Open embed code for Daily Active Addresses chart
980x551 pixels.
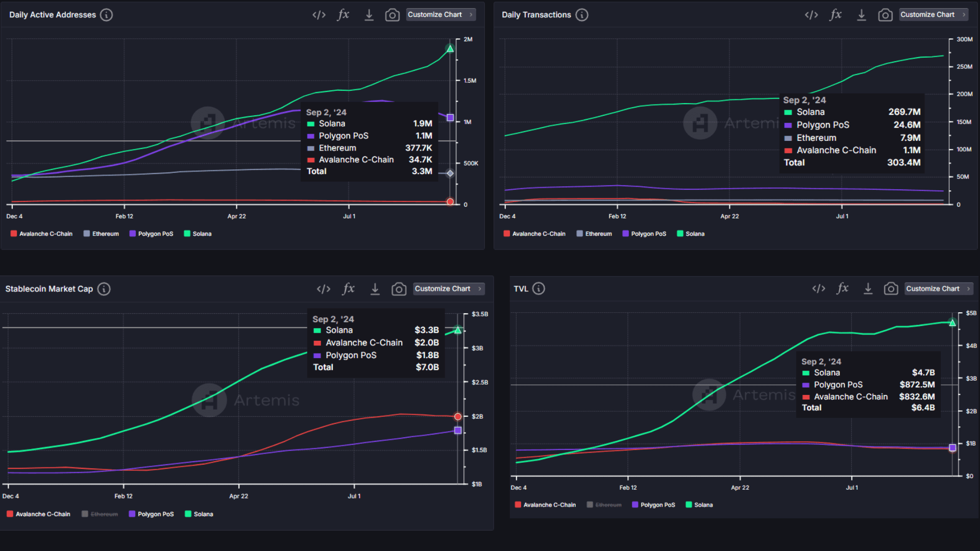(319, 15)
